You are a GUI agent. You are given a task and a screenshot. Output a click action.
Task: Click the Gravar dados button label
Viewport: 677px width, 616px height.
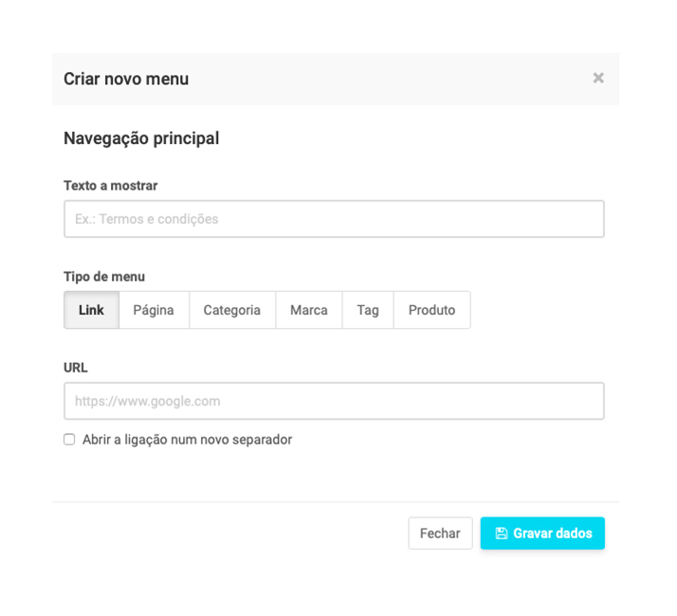pyautogui.click(x=553, y=534)
